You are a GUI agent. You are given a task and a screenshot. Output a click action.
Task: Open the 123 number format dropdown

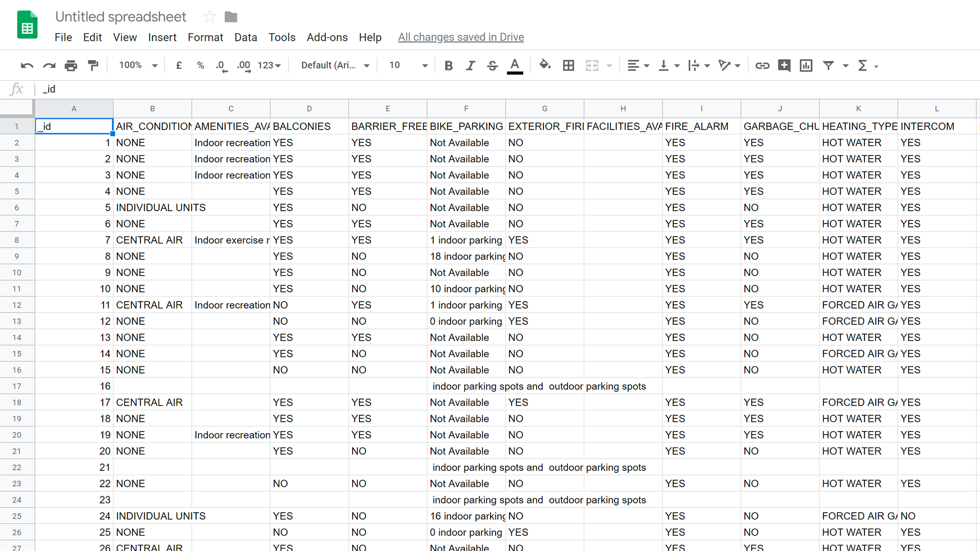[x=269, y=65]
